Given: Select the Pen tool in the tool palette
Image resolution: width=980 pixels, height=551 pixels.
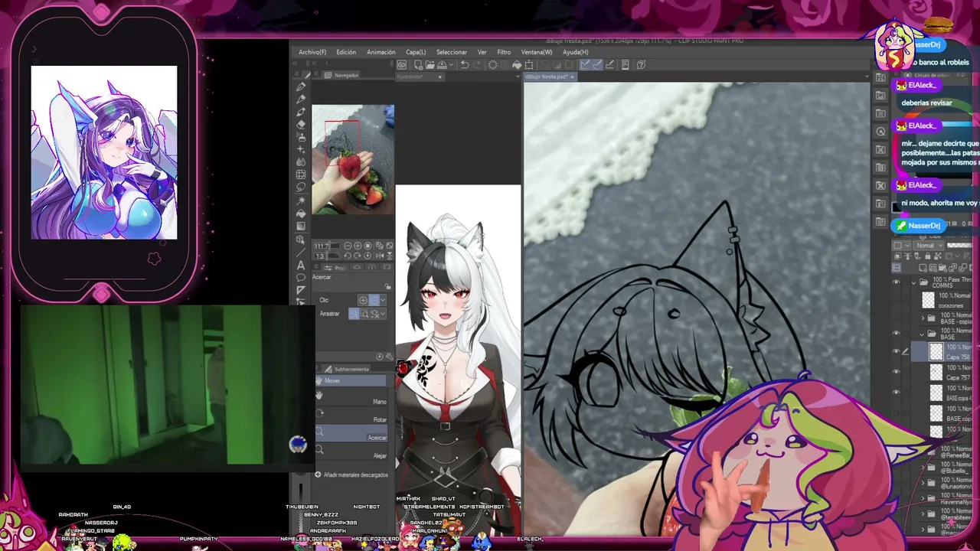Looking at the screenshot, I should coord(301,87).
